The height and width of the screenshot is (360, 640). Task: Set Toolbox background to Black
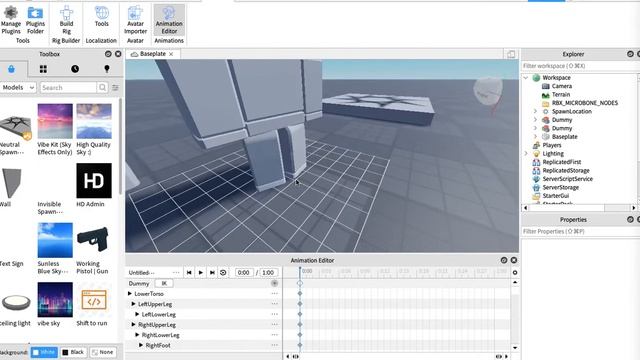[x=73, y=352]
